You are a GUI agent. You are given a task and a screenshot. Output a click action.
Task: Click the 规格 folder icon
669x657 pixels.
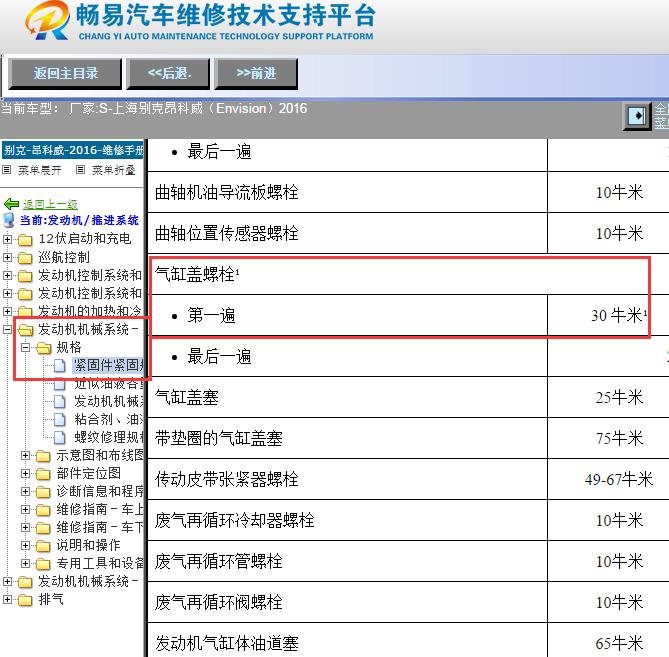pos(44,348)
